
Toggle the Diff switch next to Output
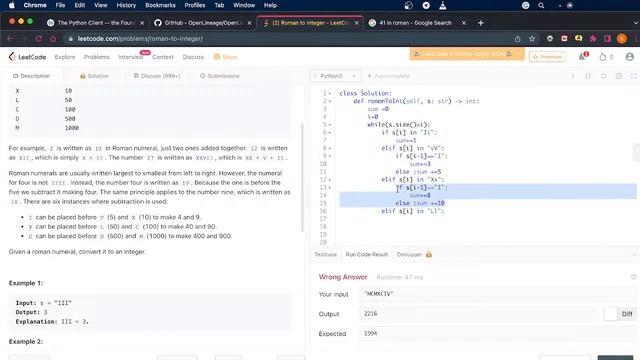pos(610,314)
